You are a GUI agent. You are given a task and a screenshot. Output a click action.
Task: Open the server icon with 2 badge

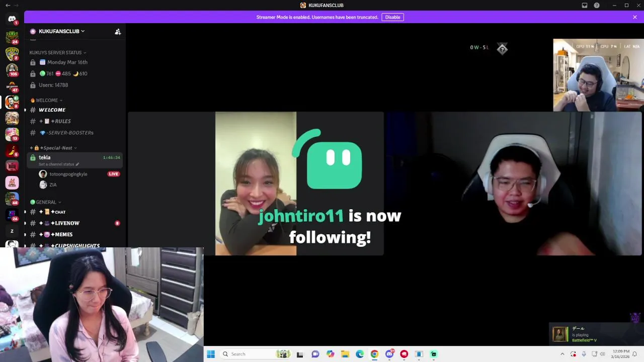pyautogui.click(x=12, y=53)
